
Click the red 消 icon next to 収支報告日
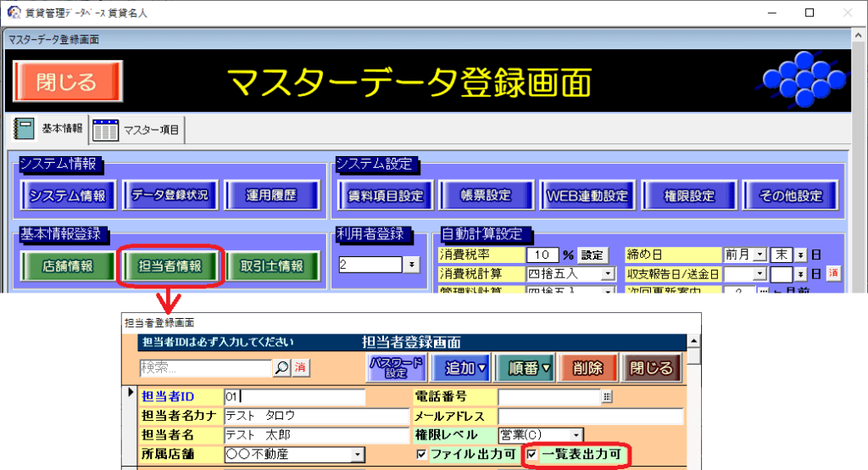point(833,273)
